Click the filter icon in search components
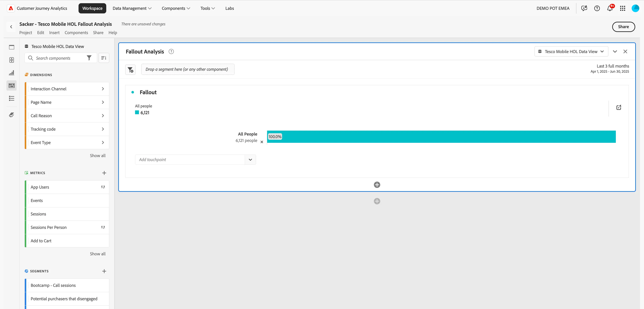Image resolution: width=644 pixels, height=309 pixels. point(89,58)
